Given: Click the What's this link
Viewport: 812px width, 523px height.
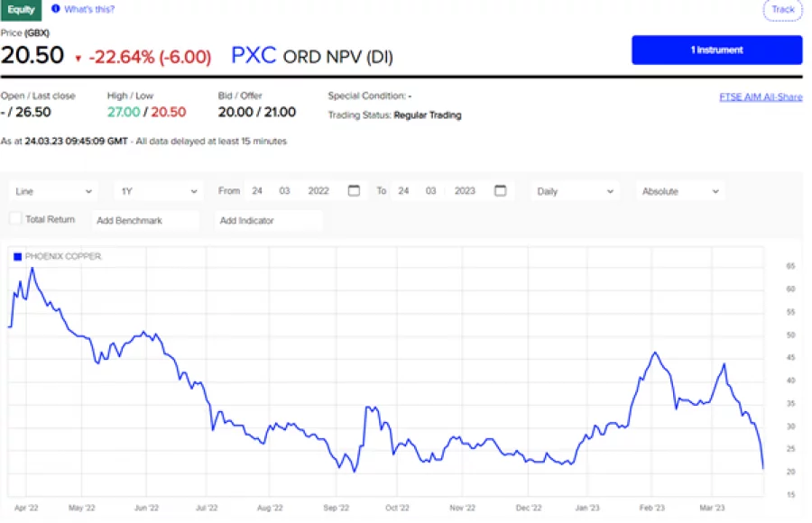Looking at the screenshot, I should coord(88,10).
